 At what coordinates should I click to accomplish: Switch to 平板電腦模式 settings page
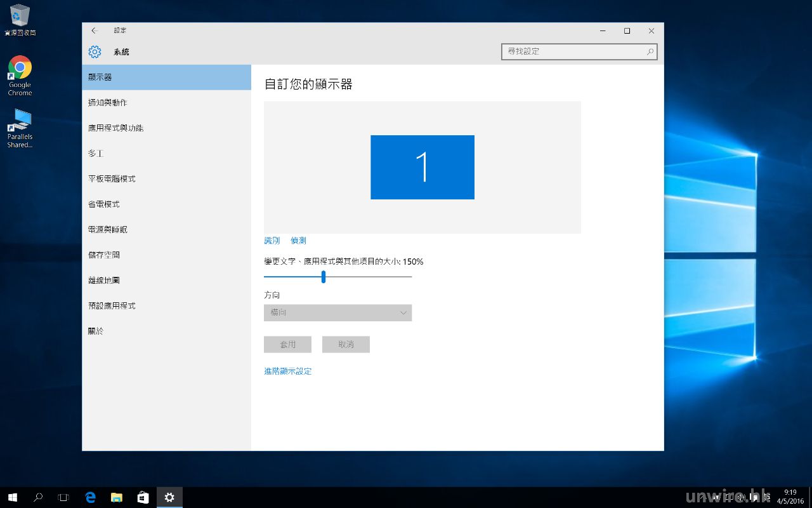click(x=112, y=179)
